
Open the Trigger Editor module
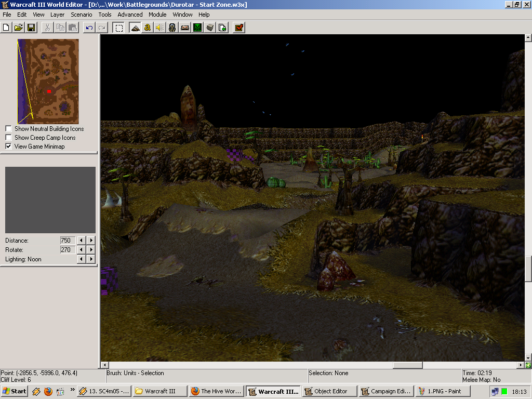[147, 28]
